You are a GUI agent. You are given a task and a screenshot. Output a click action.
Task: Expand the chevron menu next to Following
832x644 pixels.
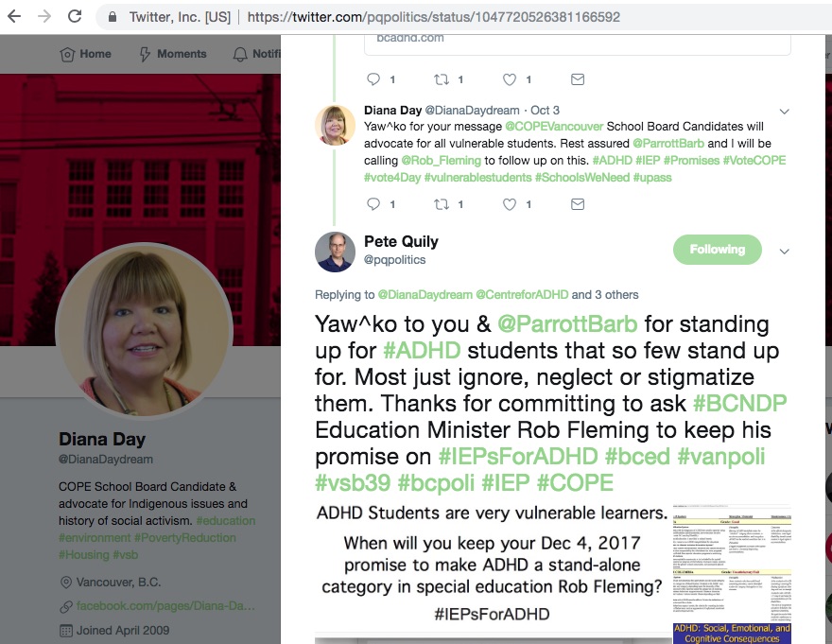point(784,252)
